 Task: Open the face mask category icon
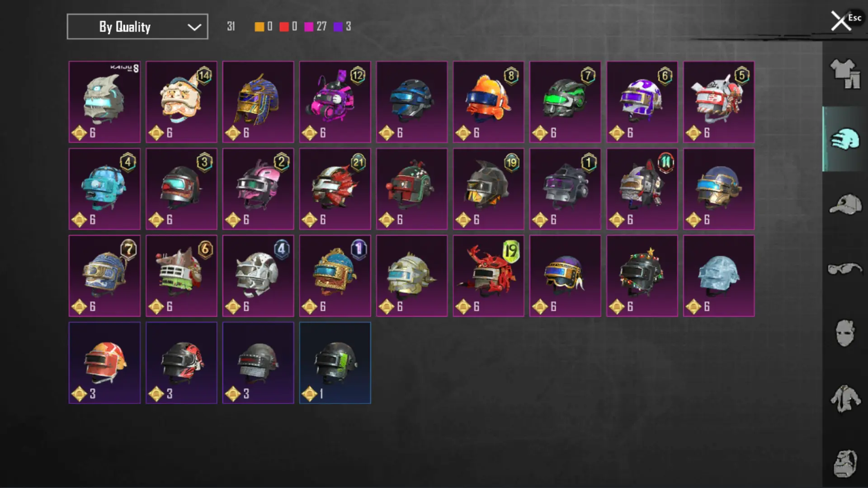[x=845, y=333]
